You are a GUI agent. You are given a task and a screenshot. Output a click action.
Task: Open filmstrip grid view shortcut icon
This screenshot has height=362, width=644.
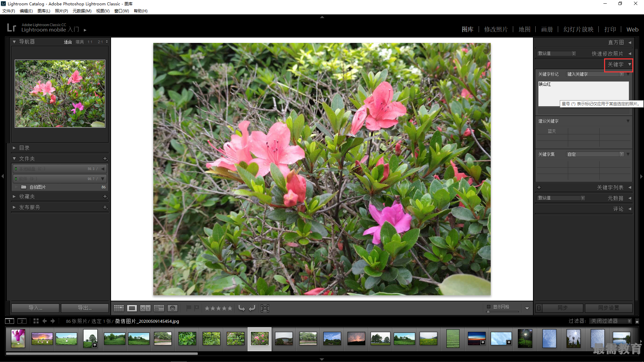[x=36, y=321]
